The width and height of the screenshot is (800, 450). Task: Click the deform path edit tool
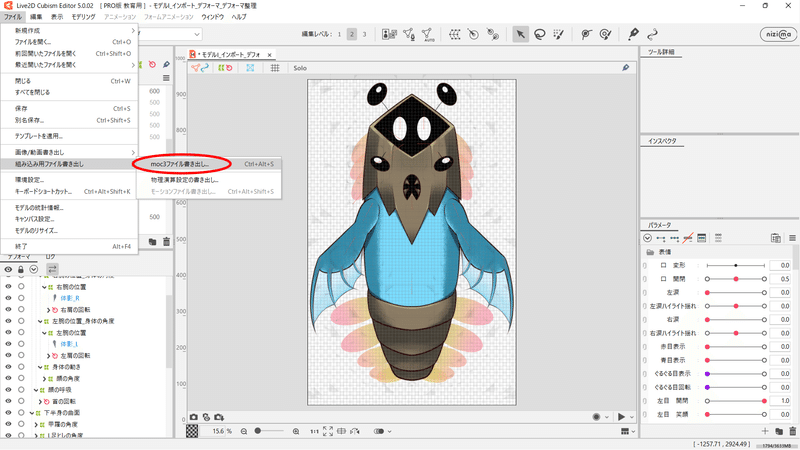[586, 34]
